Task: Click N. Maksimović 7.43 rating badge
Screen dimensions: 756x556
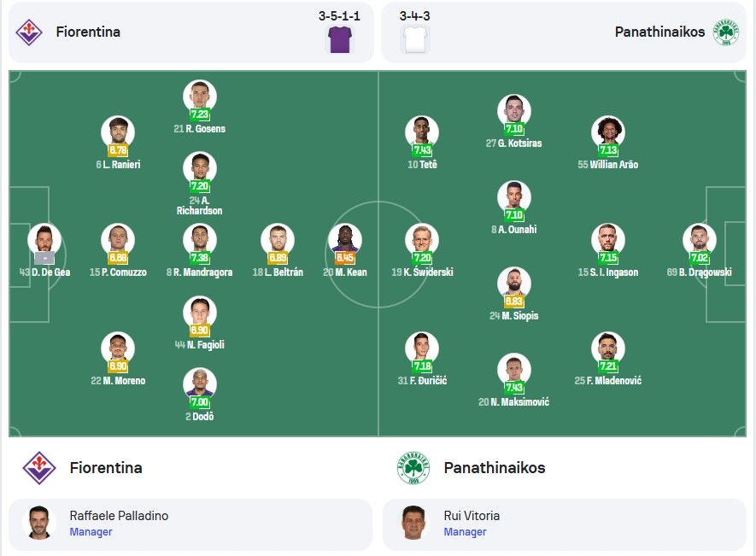Action: 514,387
